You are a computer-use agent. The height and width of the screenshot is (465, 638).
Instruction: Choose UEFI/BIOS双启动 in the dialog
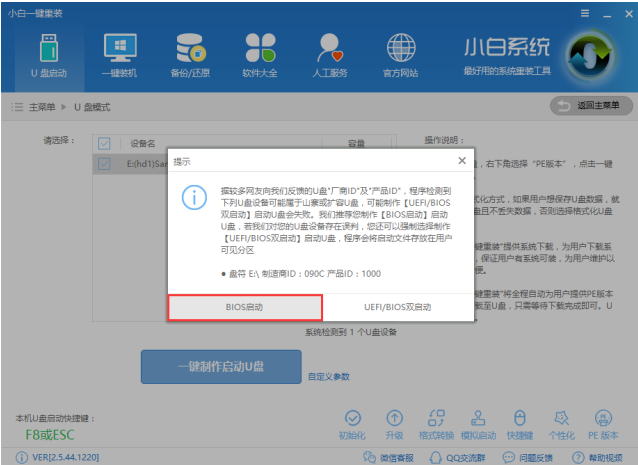(398, 308)
